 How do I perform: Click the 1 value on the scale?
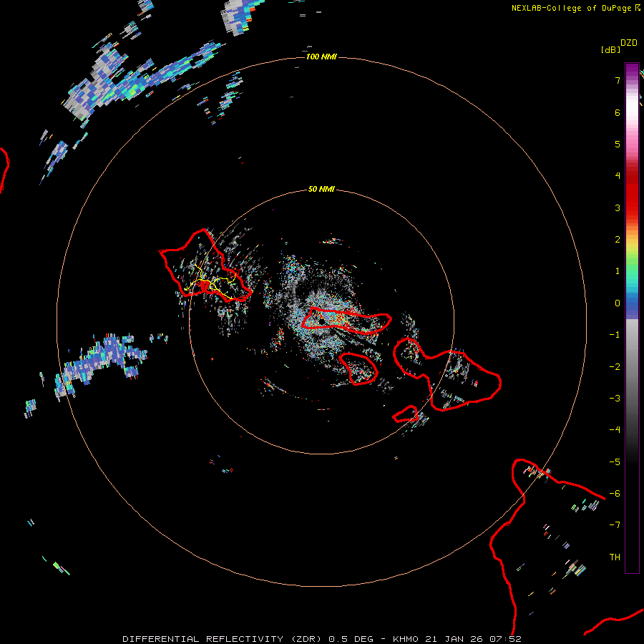pos(618,271)
